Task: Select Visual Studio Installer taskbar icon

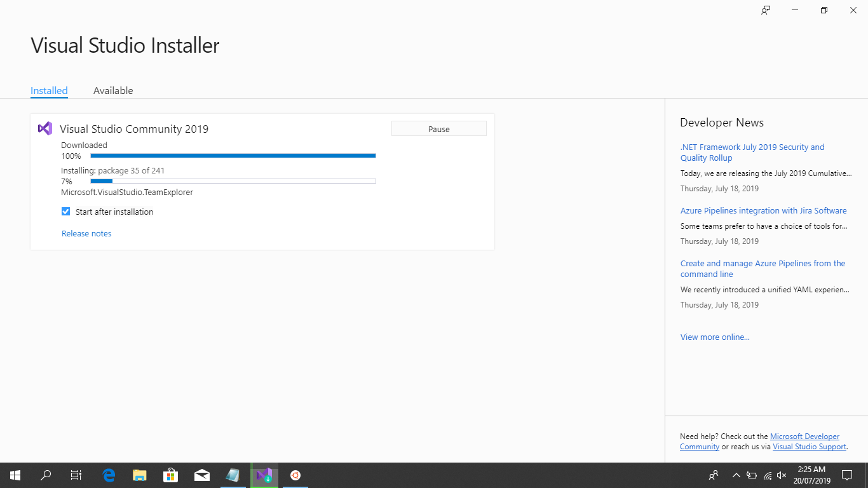Action: coord(264,475)
